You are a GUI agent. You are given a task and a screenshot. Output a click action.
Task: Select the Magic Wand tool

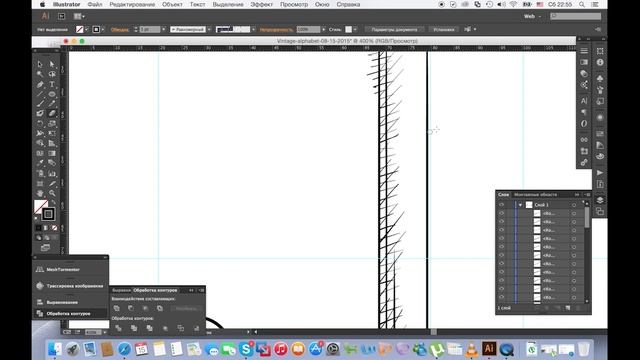(40, 74)
